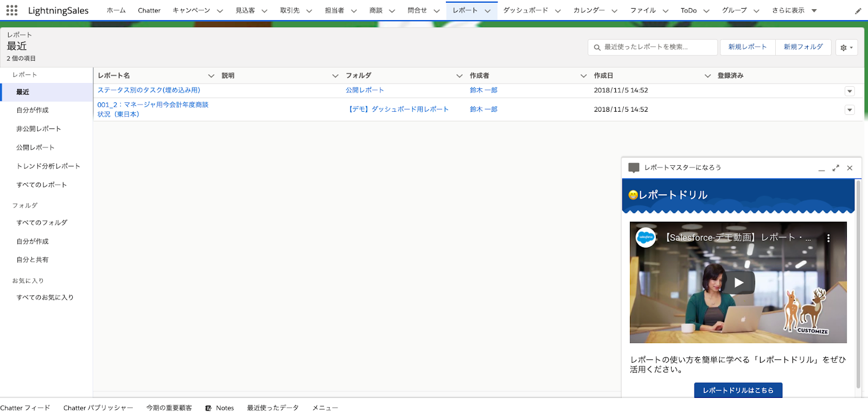The image size is (868, 418).
Task: Open the video's three-dot options menu
Action: point(828,238)
